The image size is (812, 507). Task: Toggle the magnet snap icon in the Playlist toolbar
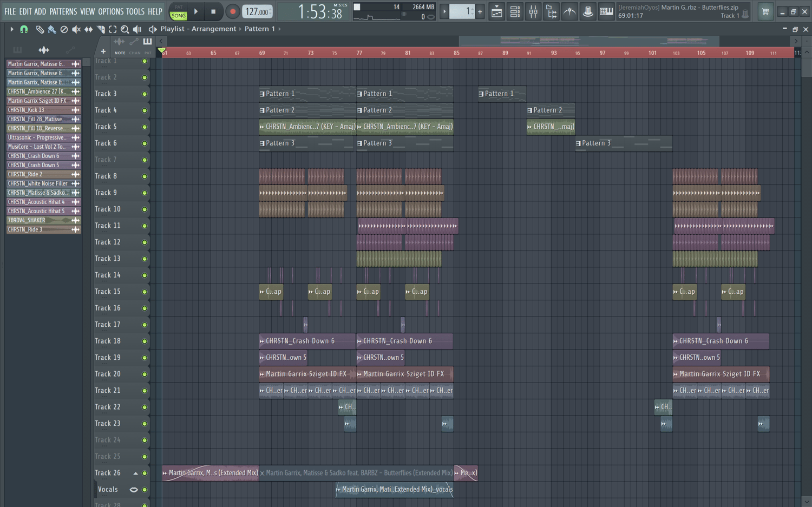(x=24, y=29)
